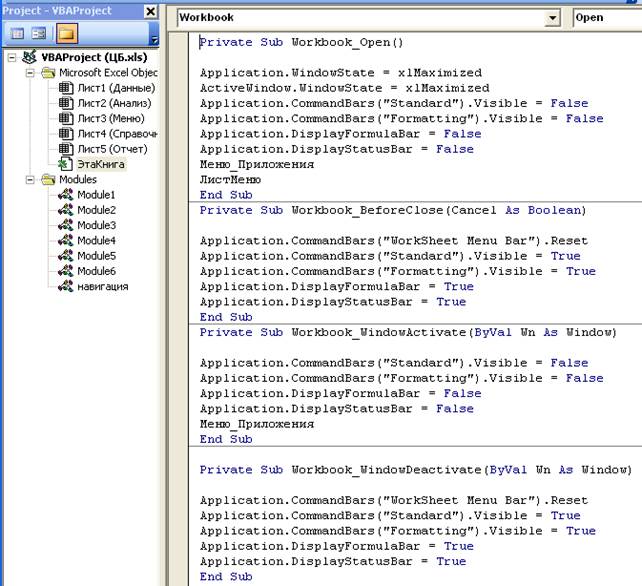Click the Лист1 (Данные) worksheet icon
The image size is (642, 586).
click(66, 88)
